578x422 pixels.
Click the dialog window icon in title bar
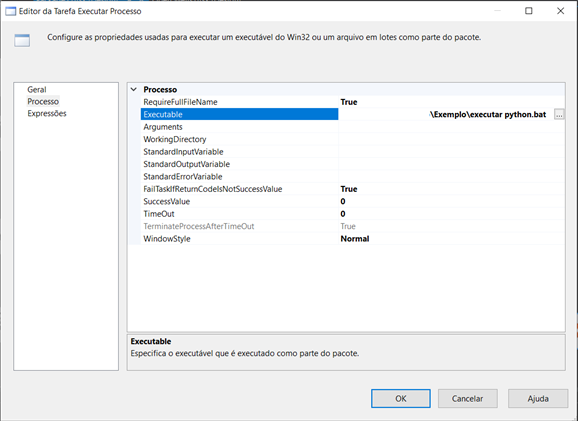click(10, 11)
